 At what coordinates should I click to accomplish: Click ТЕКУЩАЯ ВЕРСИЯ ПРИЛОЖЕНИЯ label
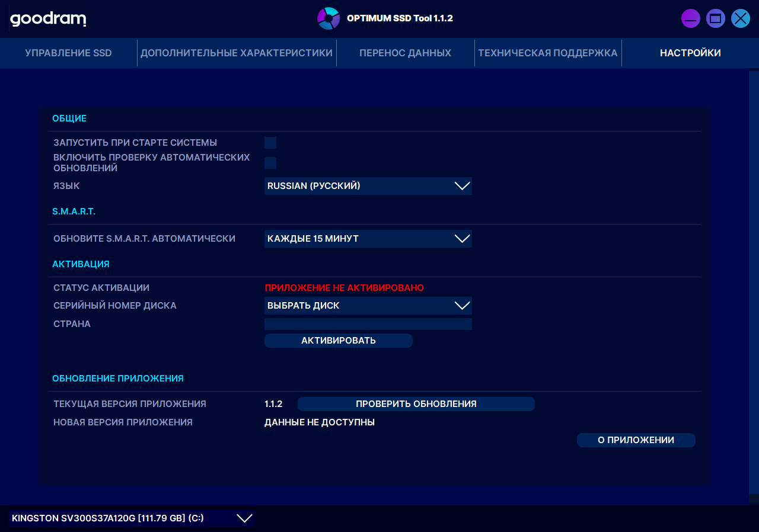(x=130, y=404)
